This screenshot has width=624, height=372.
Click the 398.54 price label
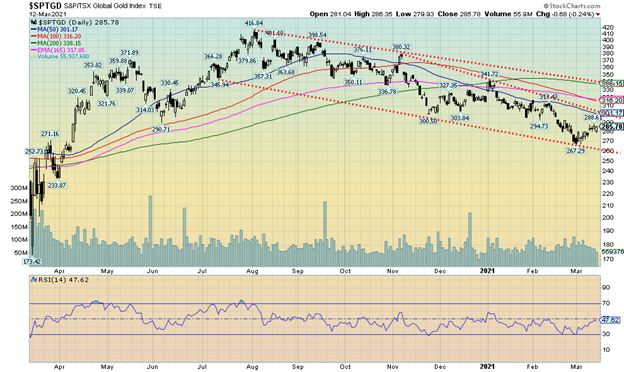[x=318, y=35]
